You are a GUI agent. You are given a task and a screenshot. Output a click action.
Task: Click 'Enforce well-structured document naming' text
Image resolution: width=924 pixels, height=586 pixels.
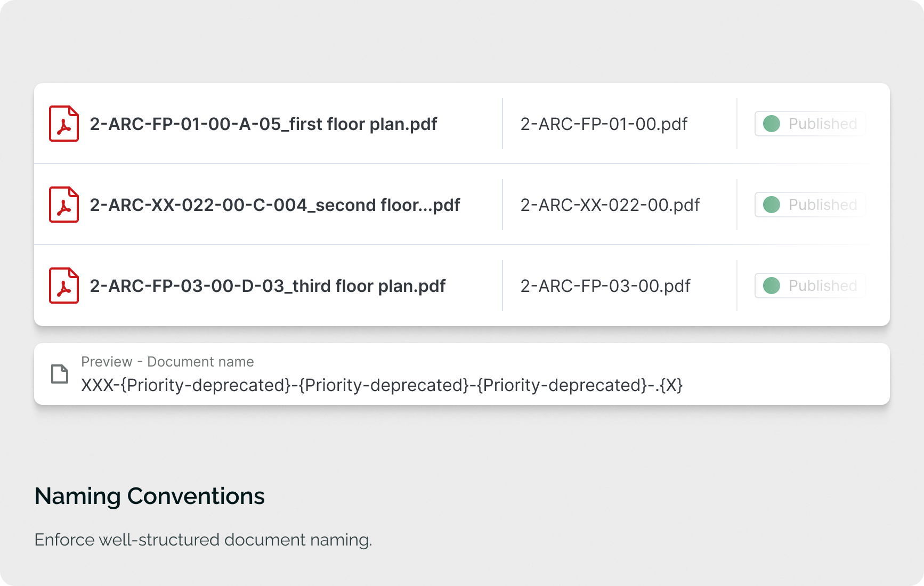[203, 540]
